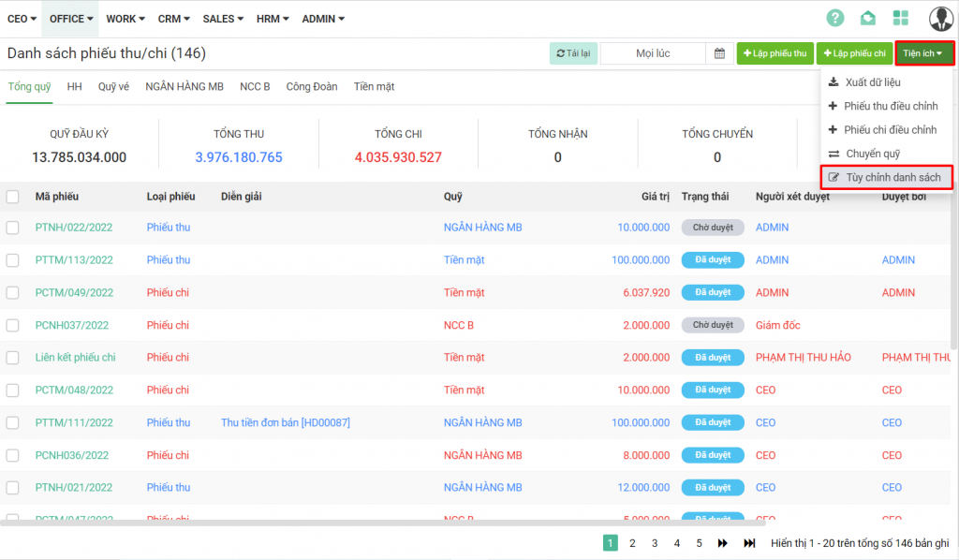Open the Tiện ích dropdown
The image size is (959, 560).
click(x=923, y=53)
